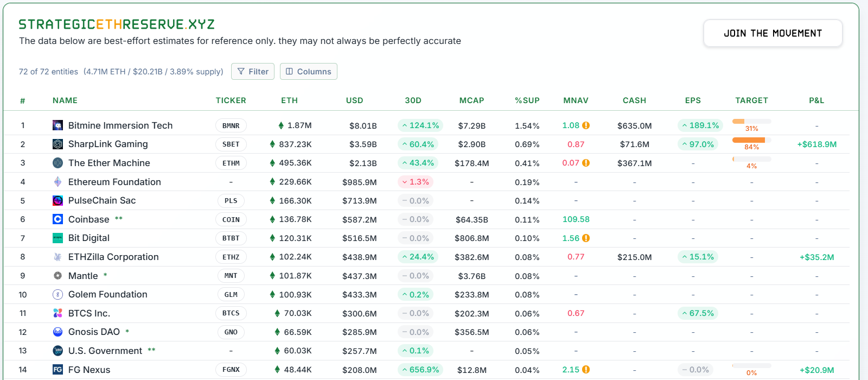Click SharpLink Gaming's 84% target progress bar
Screen dimensions: 868x380
tap(752, 140)
